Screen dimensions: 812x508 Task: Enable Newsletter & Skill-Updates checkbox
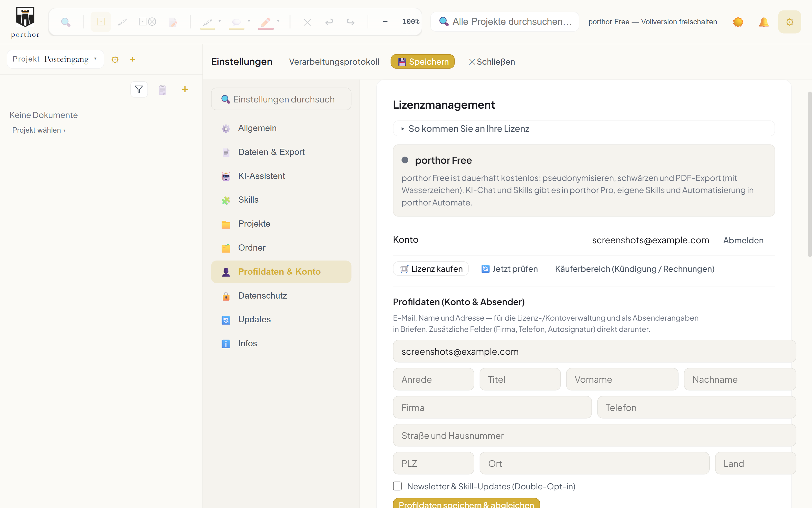pos(397,486)
